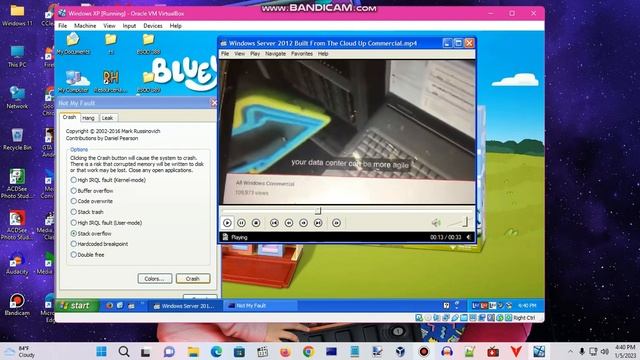Viewport: 640px width, 360px height.
Task: Open VirtualBox Input menu
Action: 129,26
